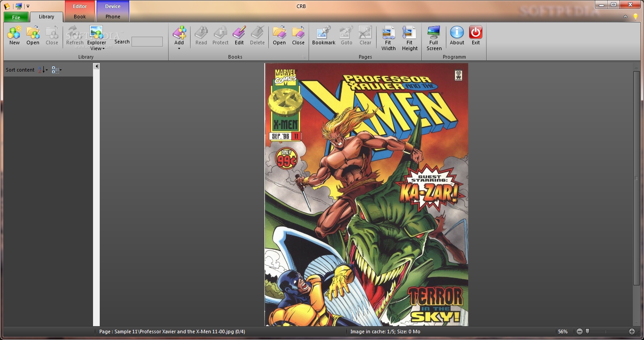Click the Device contextual tab header
Screen dimensions: 644x340
pos(113,6)
